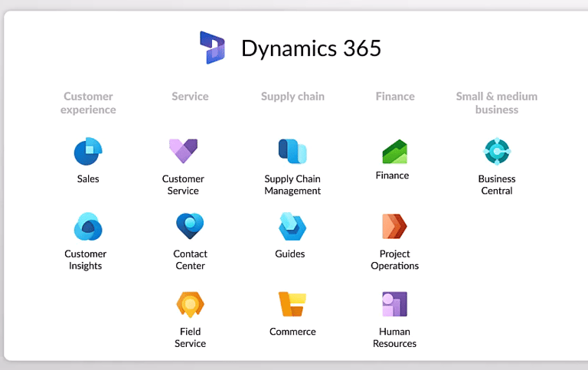
Task: Select the Small & medium business heading
Action: 497,103
